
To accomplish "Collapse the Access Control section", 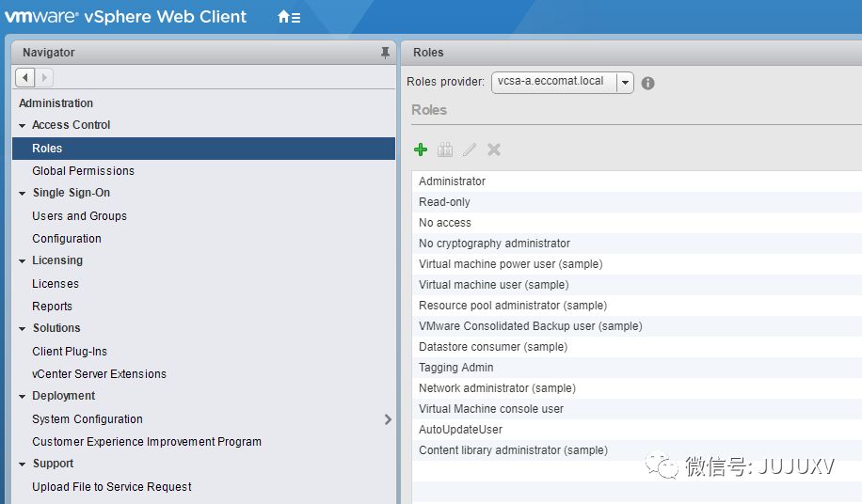I will coord(23,126).
